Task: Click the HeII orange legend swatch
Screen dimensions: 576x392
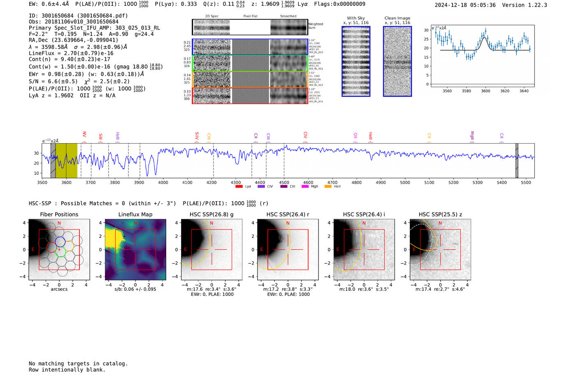Action: [328, 186]
